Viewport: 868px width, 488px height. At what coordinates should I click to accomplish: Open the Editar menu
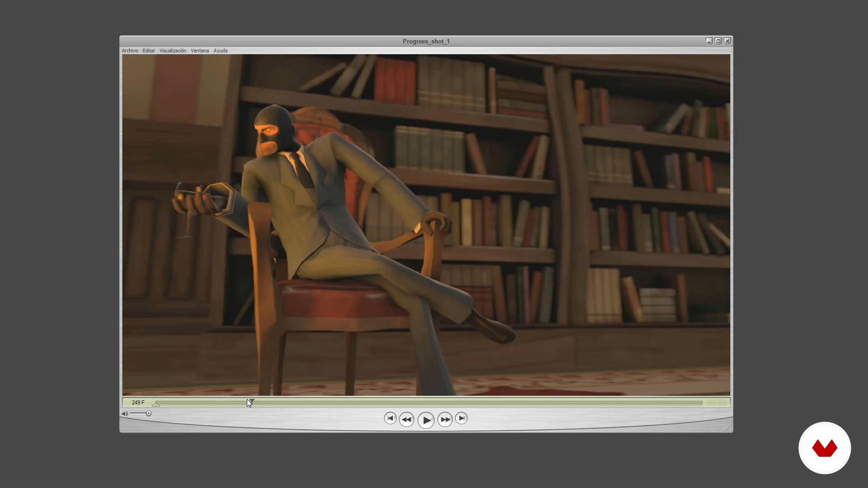click(x=148, y=51)
